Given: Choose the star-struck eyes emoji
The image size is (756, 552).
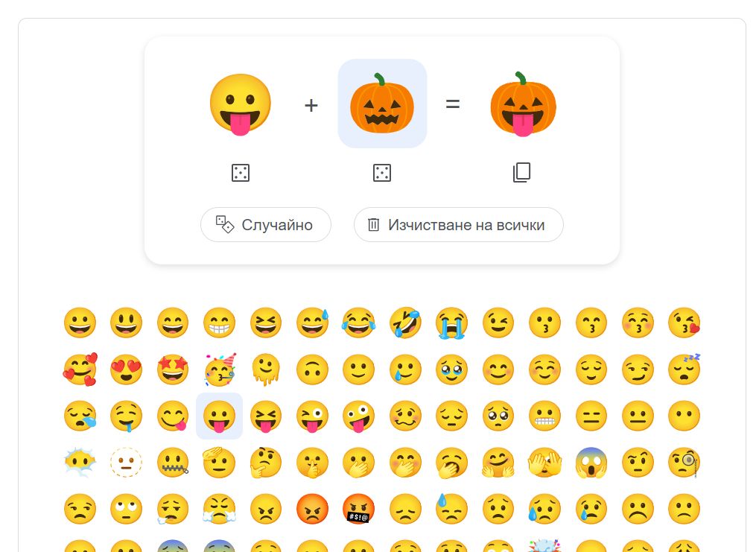Looking at the screenshot, I should [173, 369].
